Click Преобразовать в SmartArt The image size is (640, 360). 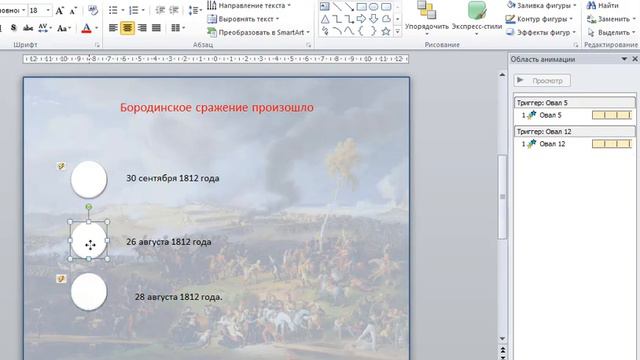tap(258, 32)
